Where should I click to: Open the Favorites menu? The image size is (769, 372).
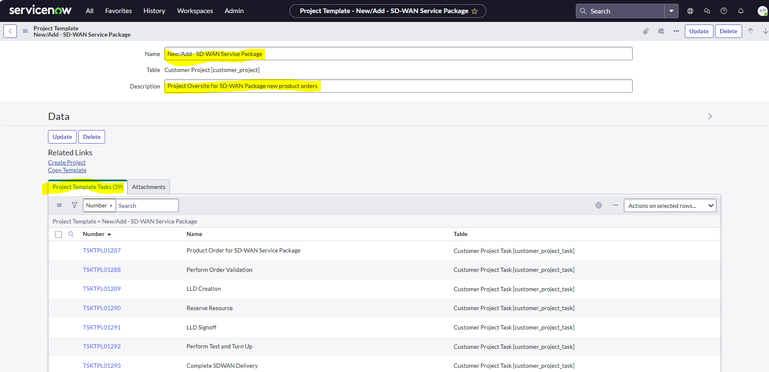tap(118, 11)
